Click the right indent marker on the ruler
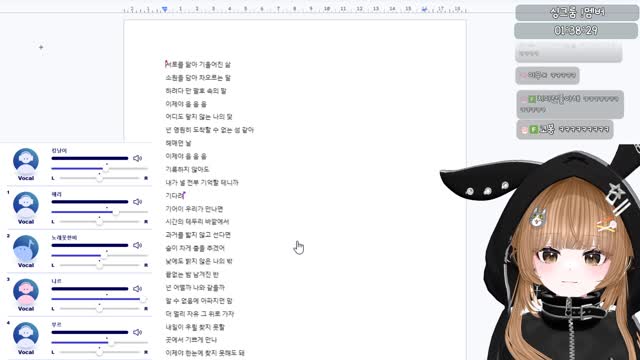This screenshot has width=640, height=360. pyautogui.click(x=424, y=9)
